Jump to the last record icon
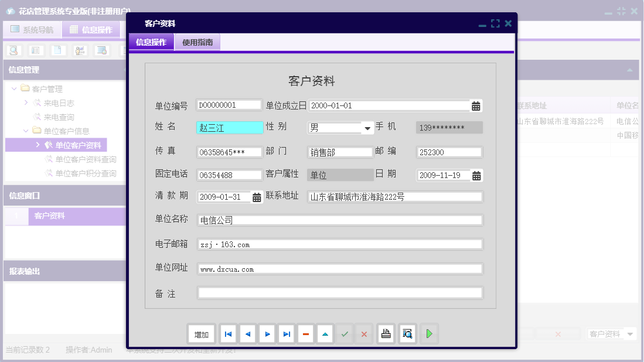Screen dimensions: 644x362 [x=286, y=334]
